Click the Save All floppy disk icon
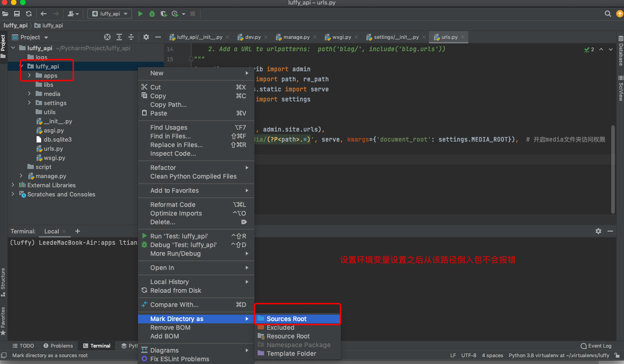Viewport: 624px width, 364px height. [x=17, y=14]
